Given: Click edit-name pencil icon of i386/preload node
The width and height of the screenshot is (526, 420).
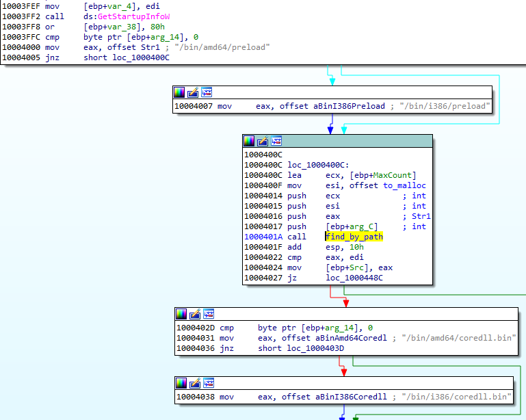Looking at the screenshot, I should tap(193, 92).
